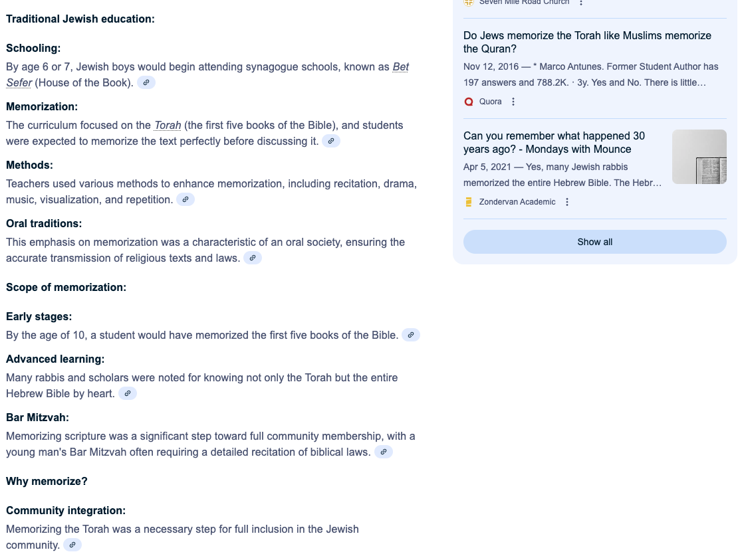
Task: Open more options for Zondervan Academic result
Action: (x=567, y=202)
